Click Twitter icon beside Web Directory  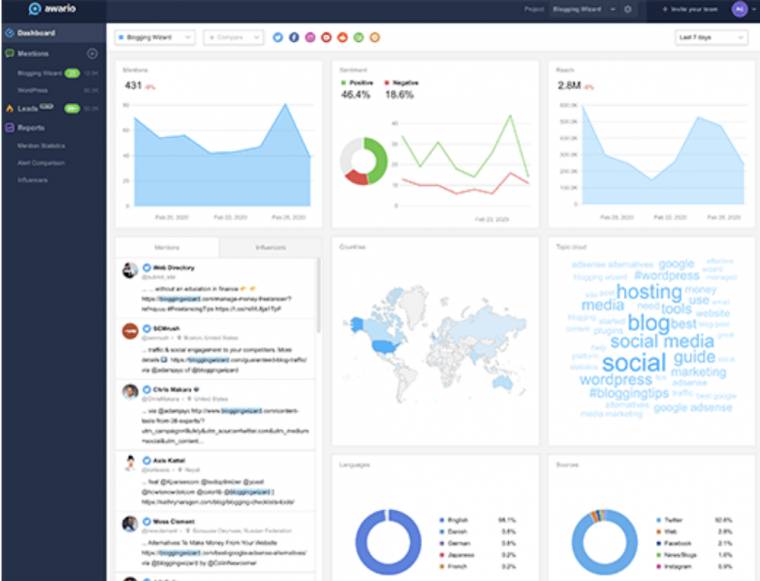(x=146, y=267)
